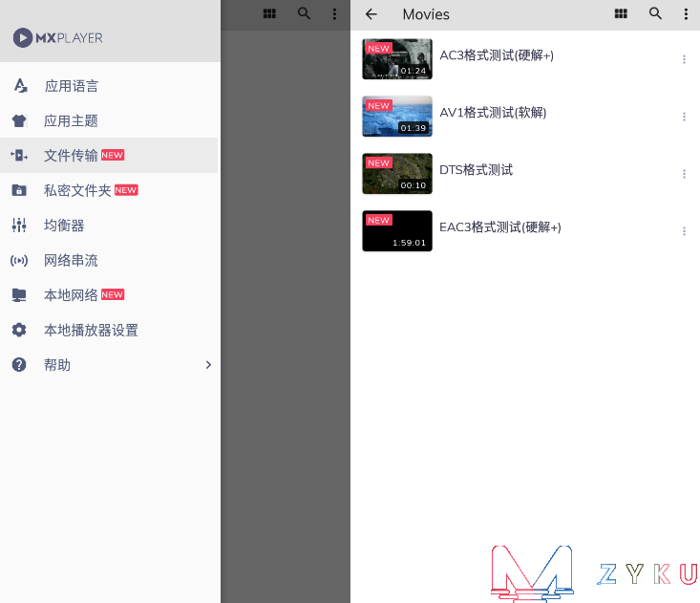Click the locked folder icon
Screen dimensions: 700x603
tap(19, 190)
